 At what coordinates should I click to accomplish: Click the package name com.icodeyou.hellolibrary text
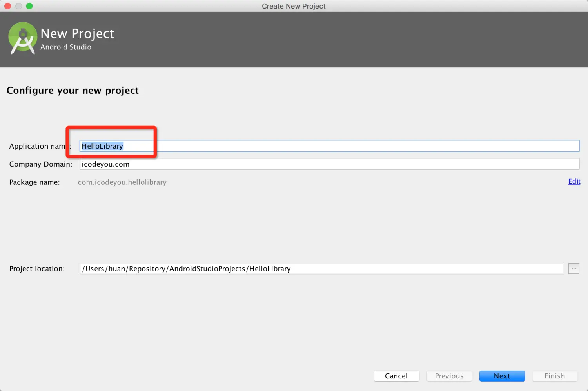[122, 182]
